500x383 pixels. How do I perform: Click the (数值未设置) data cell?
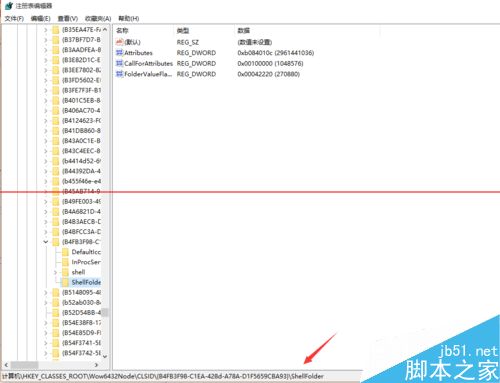coord(255,42)
